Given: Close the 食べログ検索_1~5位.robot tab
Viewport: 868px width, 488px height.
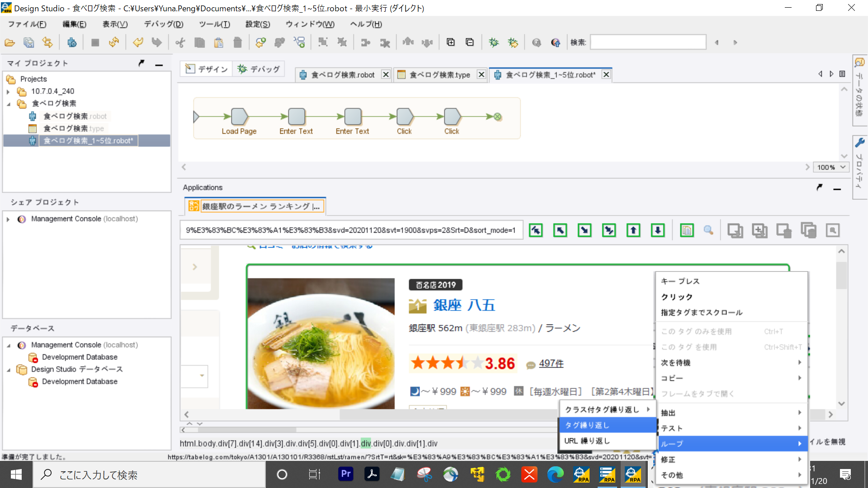Looking at the screenshot, I should pos(606,75).
